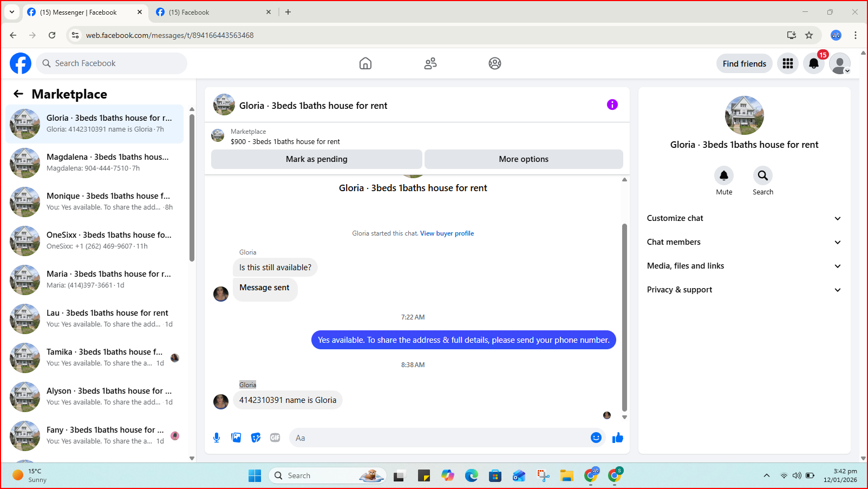The image size is (868, 489).
Task: Open the account profile avatar menu
Action: (x=840, y=63)
